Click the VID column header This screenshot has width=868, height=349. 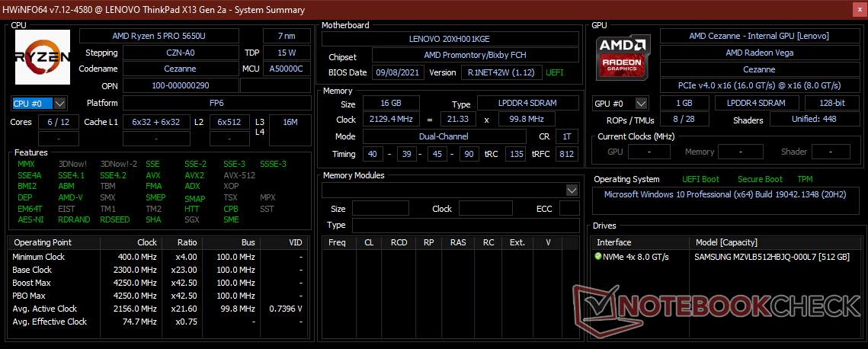click(x=283, y=242)
